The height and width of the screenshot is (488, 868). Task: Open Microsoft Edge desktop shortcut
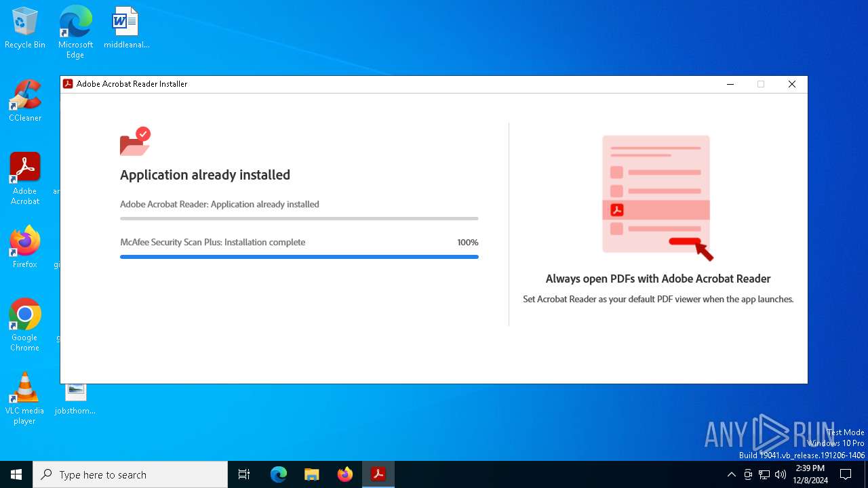click(75, 32)
